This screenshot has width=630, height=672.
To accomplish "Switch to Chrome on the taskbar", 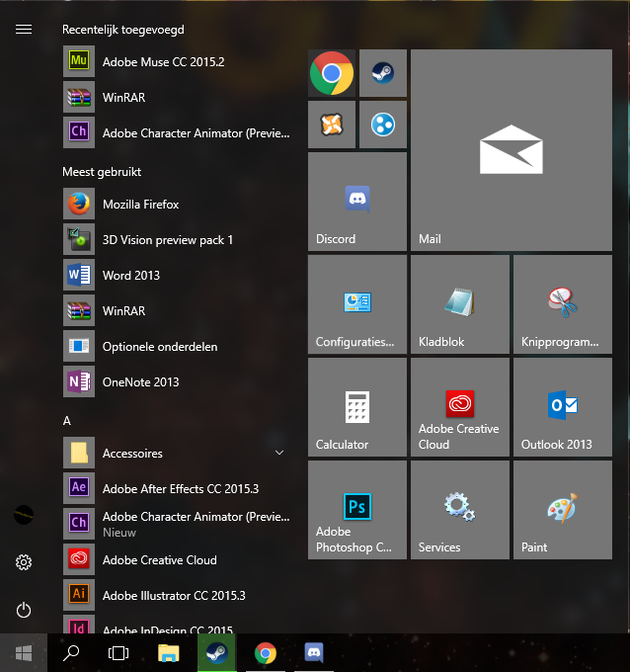I will [x=266, y=652].
